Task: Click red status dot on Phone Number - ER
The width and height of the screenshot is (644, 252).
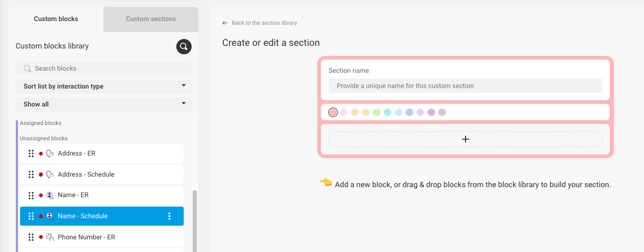Action: [41, 237]
